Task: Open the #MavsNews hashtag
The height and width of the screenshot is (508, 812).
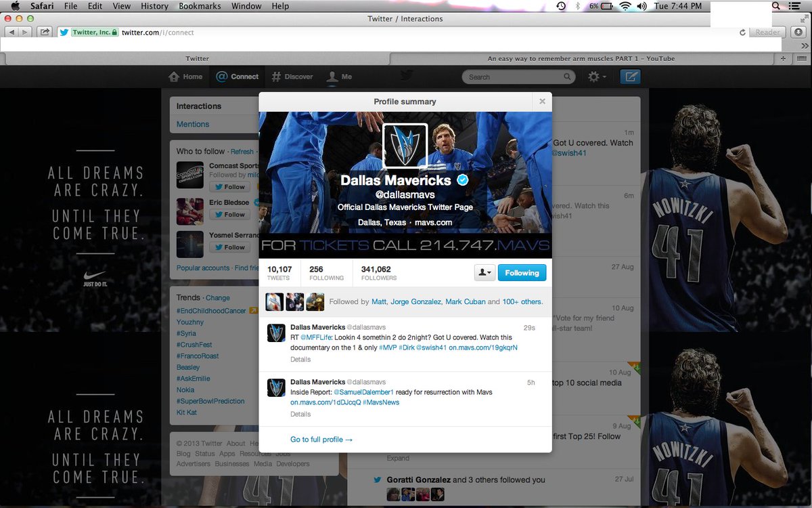Action: [381, 402]
